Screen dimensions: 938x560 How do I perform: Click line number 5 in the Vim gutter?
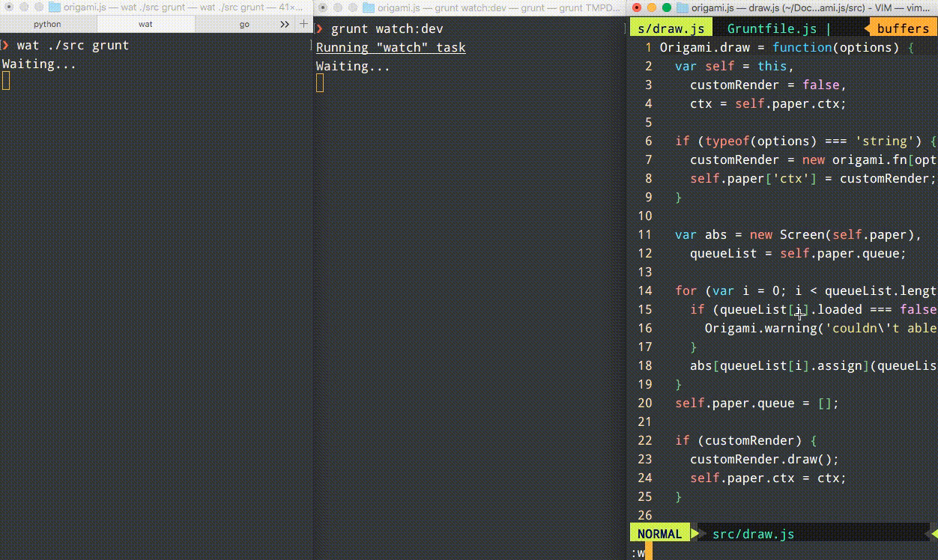[x=648, y=122]
